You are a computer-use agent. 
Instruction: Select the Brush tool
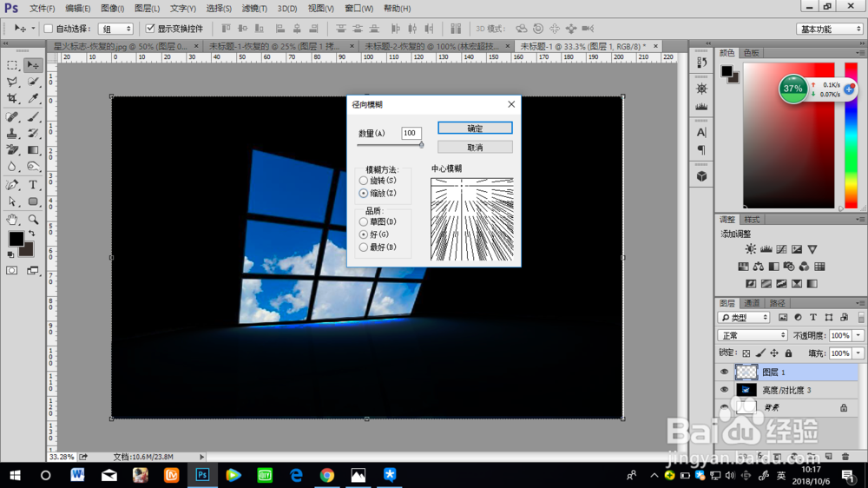[x=33, y=117]
